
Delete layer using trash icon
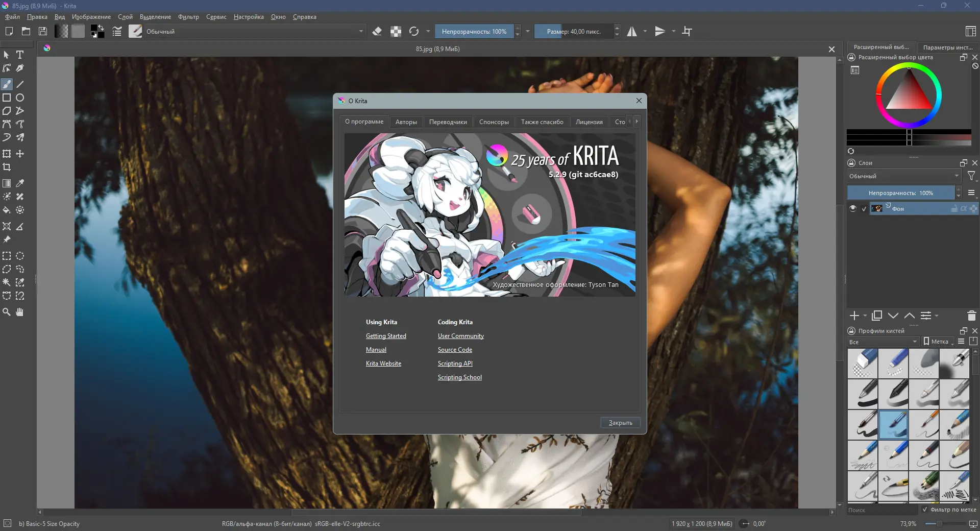971,316
